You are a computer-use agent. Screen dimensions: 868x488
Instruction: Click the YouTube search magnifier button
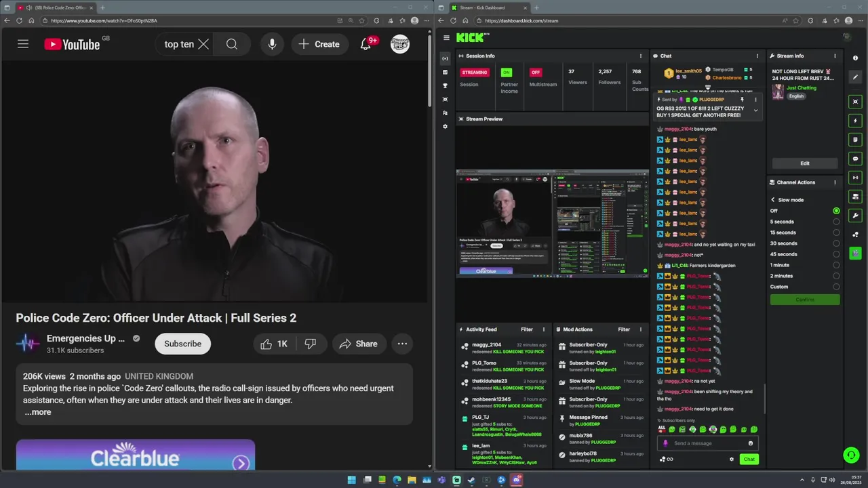[x=232, y=44]
